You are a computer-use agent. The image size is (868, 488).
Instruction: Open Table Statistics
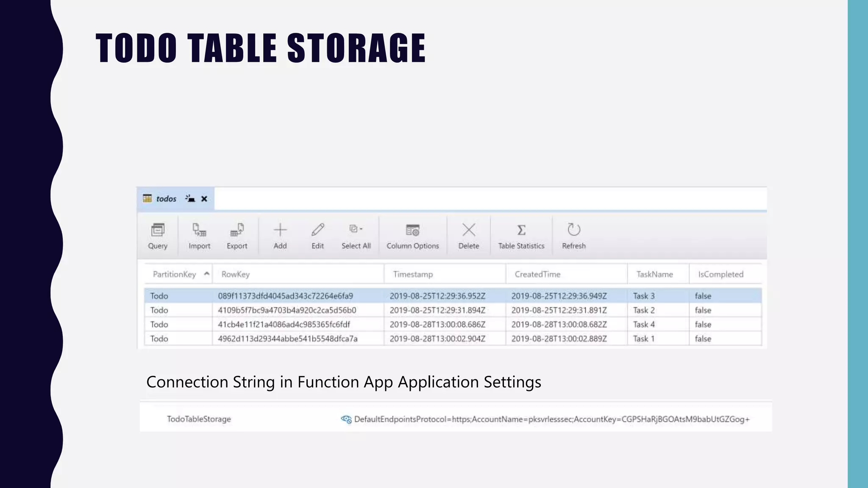click(x=521, y=236)
